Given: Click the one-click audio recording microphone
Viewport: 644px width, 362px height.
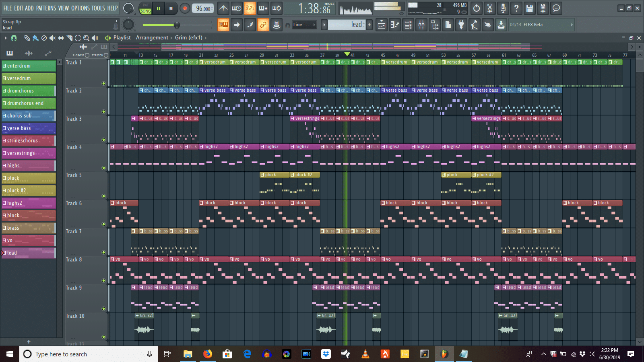Looking at the screenshot, I should pos(503,8).
